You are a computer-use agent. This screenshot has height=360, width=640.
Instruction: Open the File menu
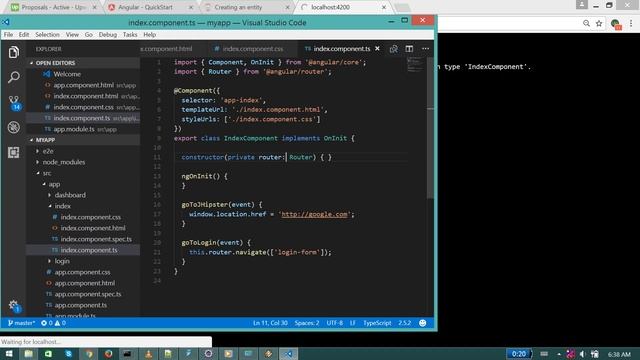9,35
